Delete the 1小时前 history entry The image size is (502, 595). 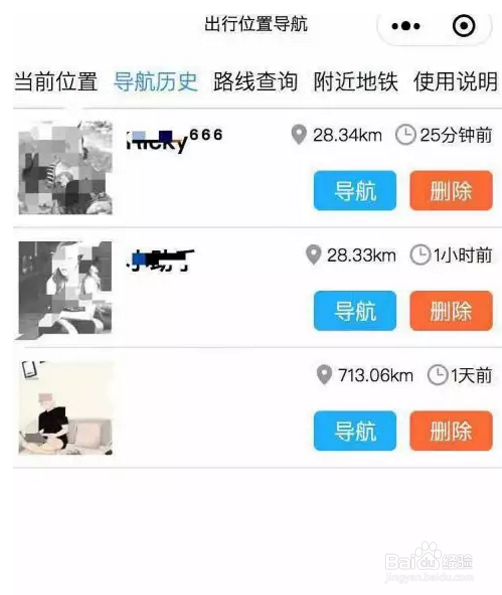[451, 311]
